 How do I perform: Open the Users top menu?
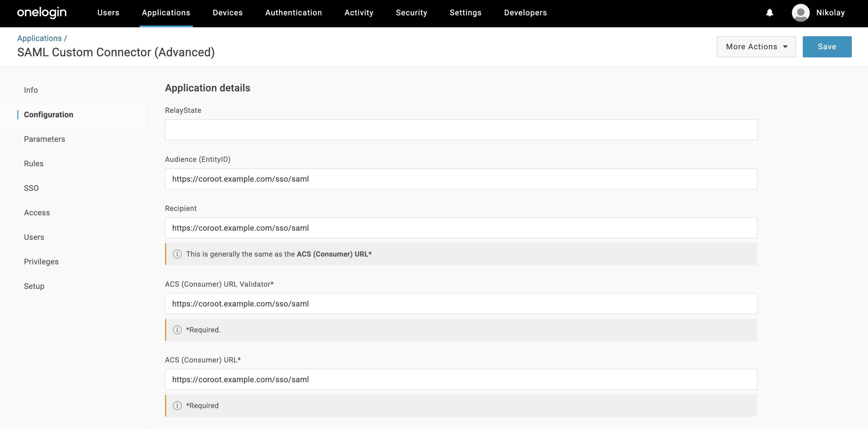[x=108, y=13]
